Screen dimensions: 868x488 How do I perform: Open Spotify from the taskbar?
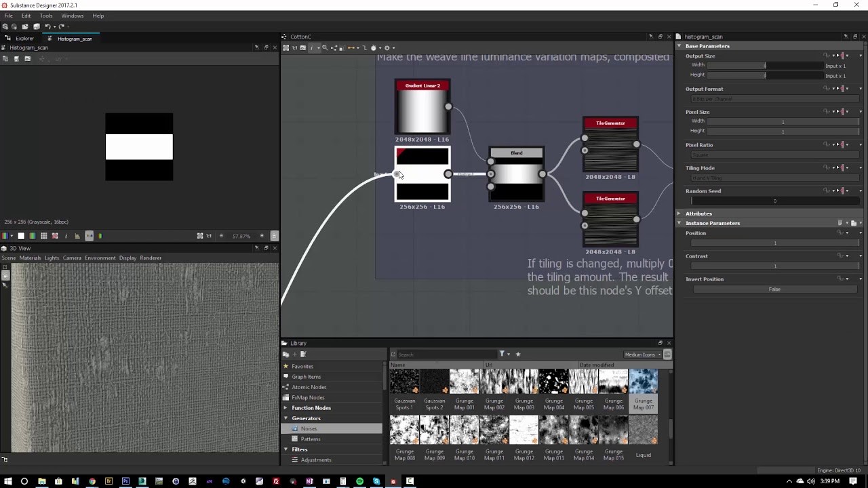pos(359,481)
